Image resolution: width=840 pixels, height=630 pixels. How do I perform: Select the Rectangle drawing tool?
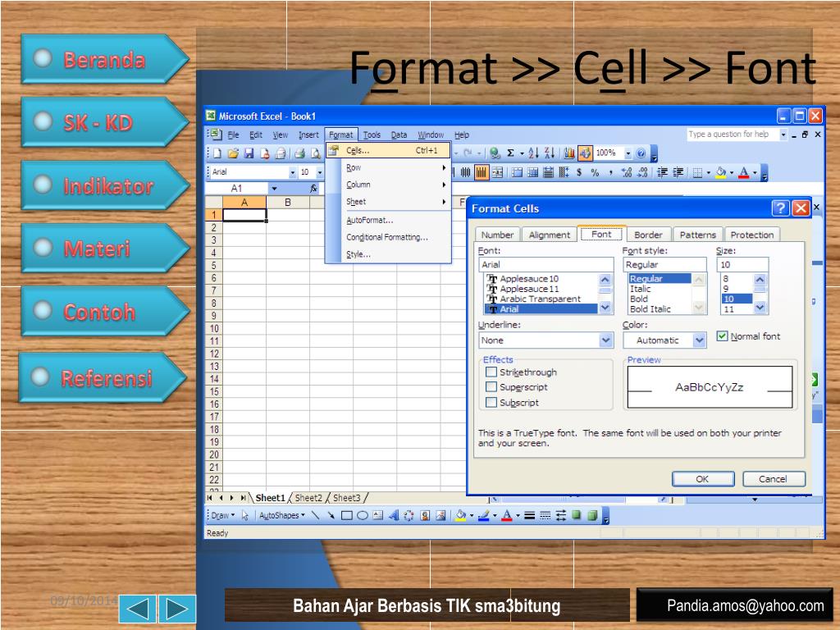pyautogui.click(x=347, y=515)
